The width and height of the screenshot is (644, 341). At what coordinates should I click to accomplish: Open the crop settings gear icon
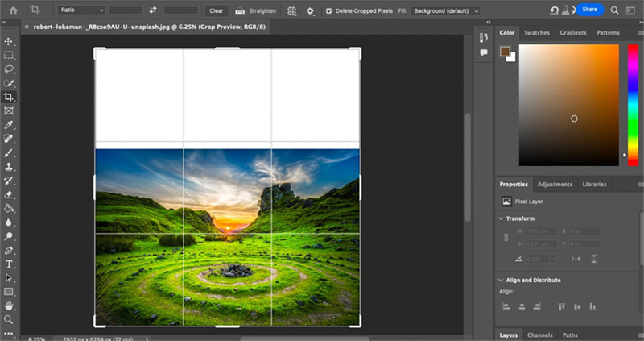[x=310, y=11]
